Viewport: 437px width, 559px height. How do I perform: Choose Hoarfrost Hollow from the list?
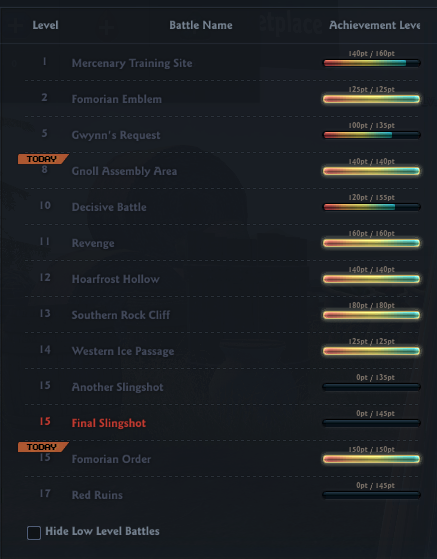[x=221, y=279]
